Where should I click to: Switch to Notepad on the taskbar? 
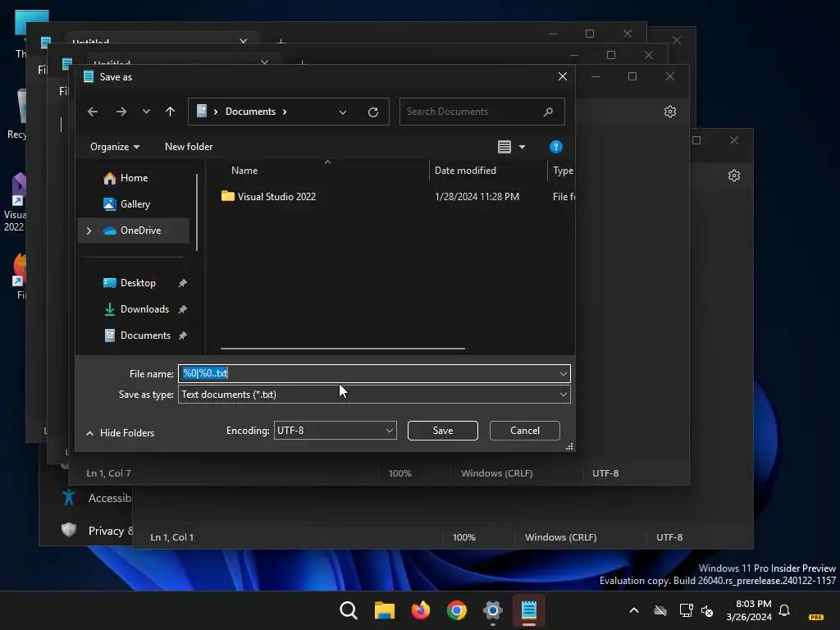[529, 610]
